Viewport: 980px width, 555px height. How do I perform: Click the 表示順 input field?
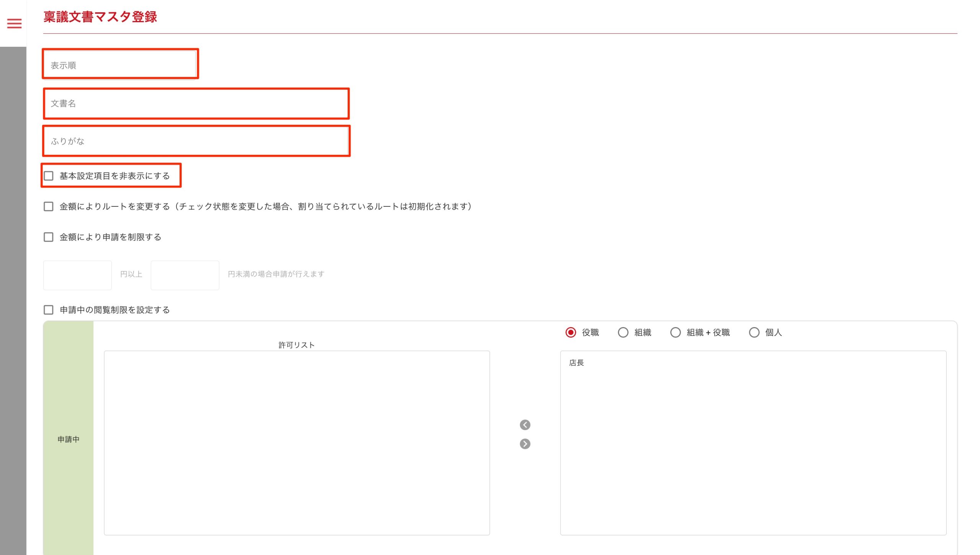coord(120,65)
